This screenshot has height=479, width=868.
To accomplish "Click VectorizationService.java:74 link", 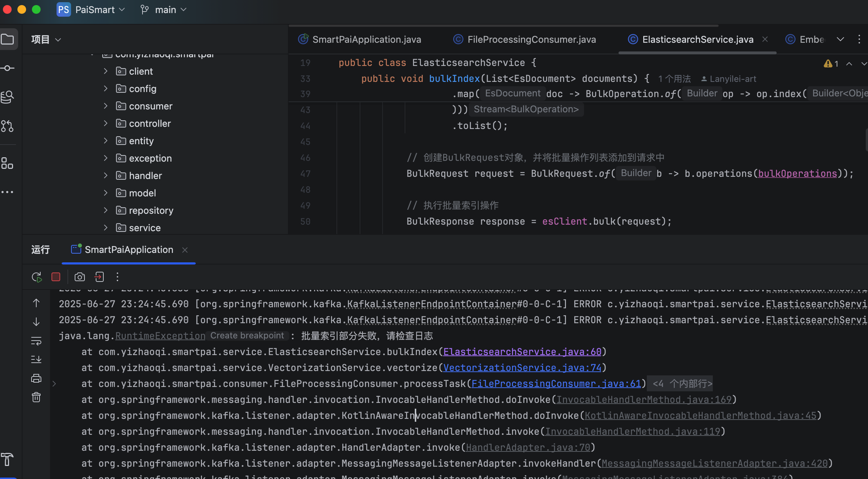I will [x=522, y=368].
